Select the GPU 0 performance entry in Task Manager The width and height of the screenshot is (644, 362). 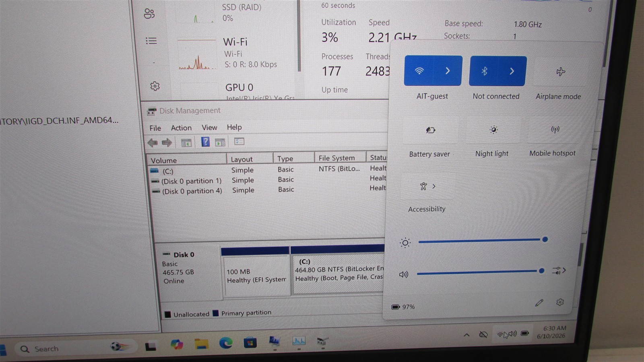[x=236, y=90]
